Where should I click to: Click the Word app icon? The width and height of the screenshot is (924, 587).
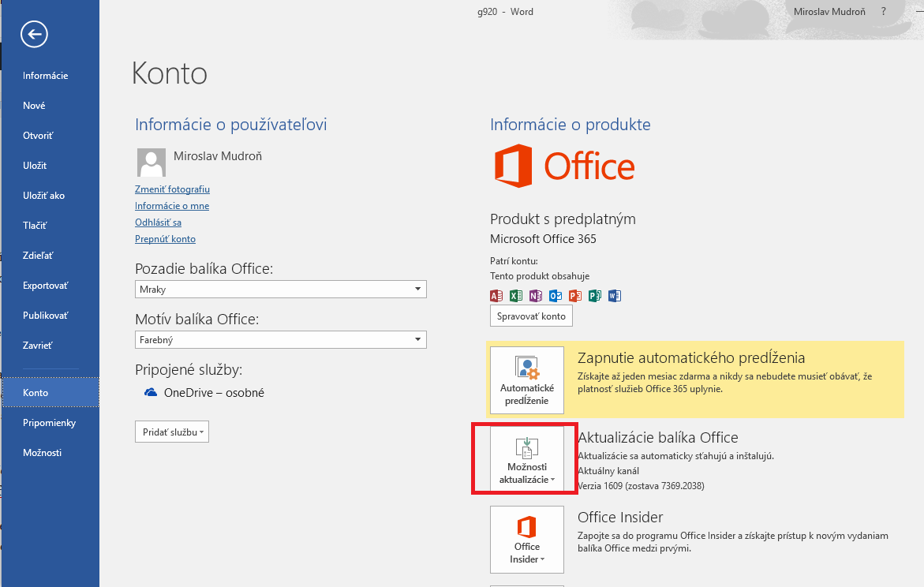click(x=615, y=296)
